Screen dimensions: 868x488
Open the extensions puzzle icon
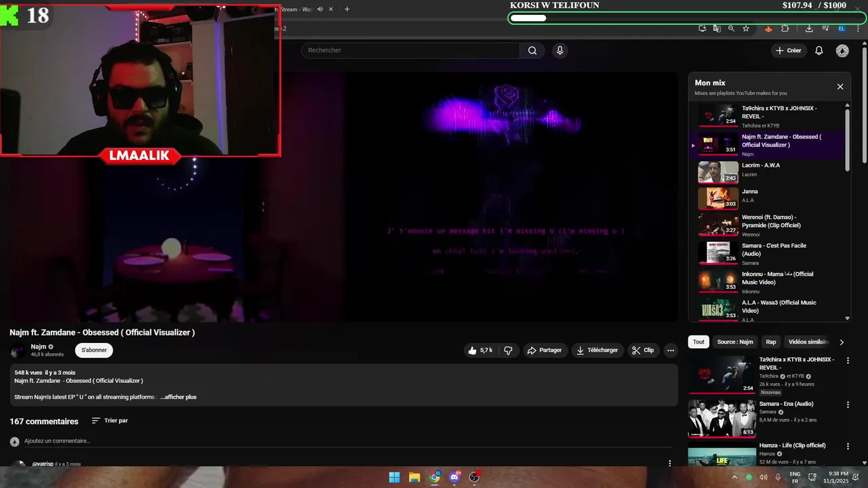[x=785, y=28]
